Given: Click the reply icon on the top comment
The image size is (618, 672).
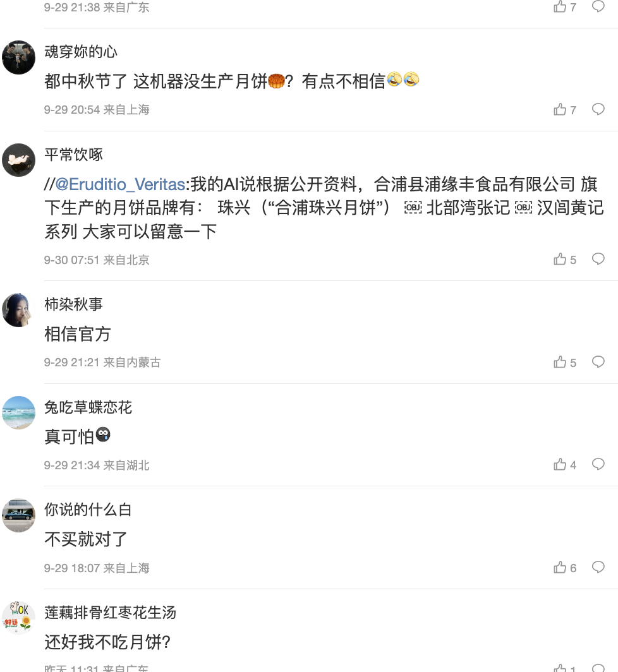Looking at the screenshot, I should click(x=598, y=7).
